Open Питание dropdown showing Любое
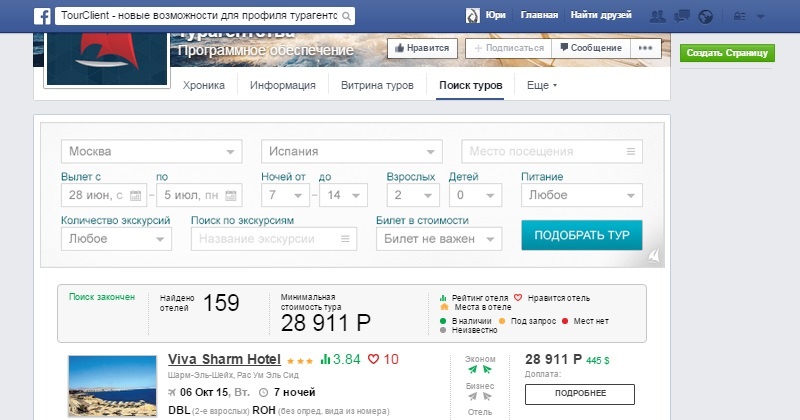This screenshot has height=420, width=800. point(582,195)
